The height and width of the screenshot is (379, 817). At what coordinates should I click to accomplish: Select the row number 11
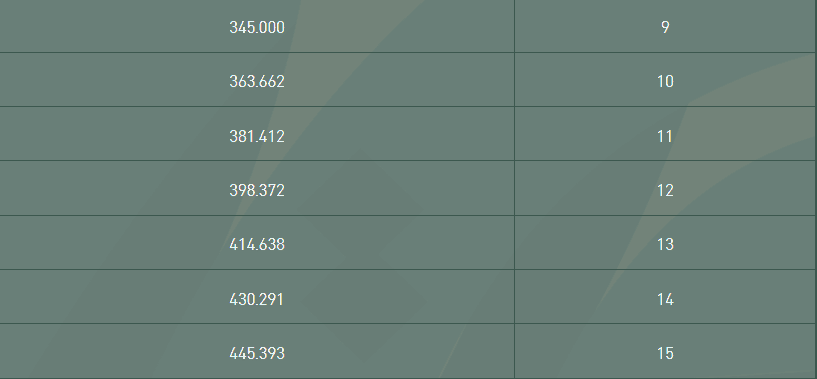pyautogui.click(x=665, y=136)
